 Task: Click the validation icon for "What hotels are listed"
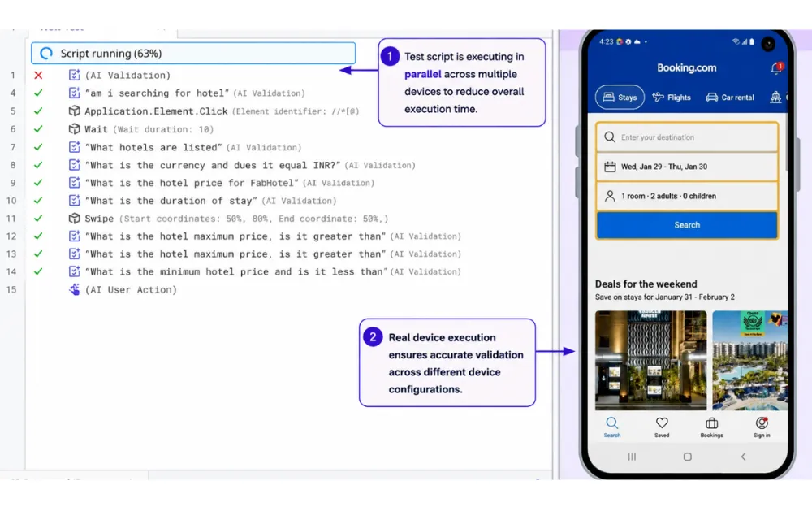click(x=74, y=147)
